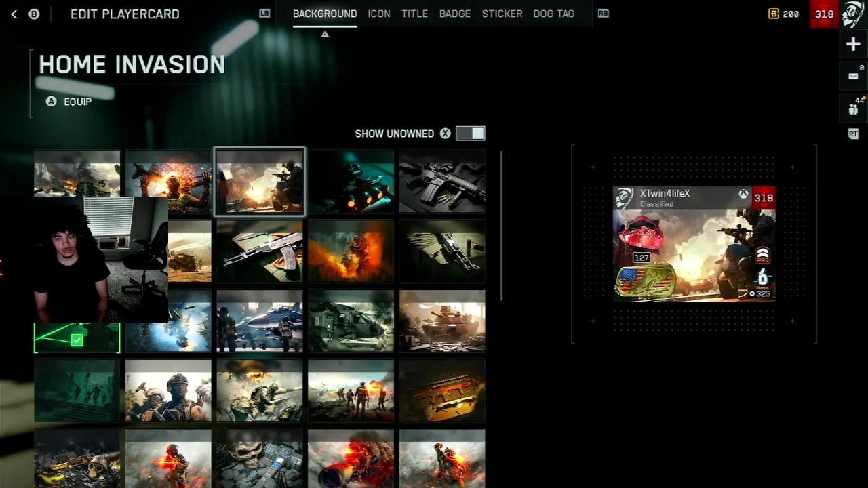Click the green checkmark on equipped background
This screenshot has height=488, width=868.
pyautogui.click(x=77, y=341)
